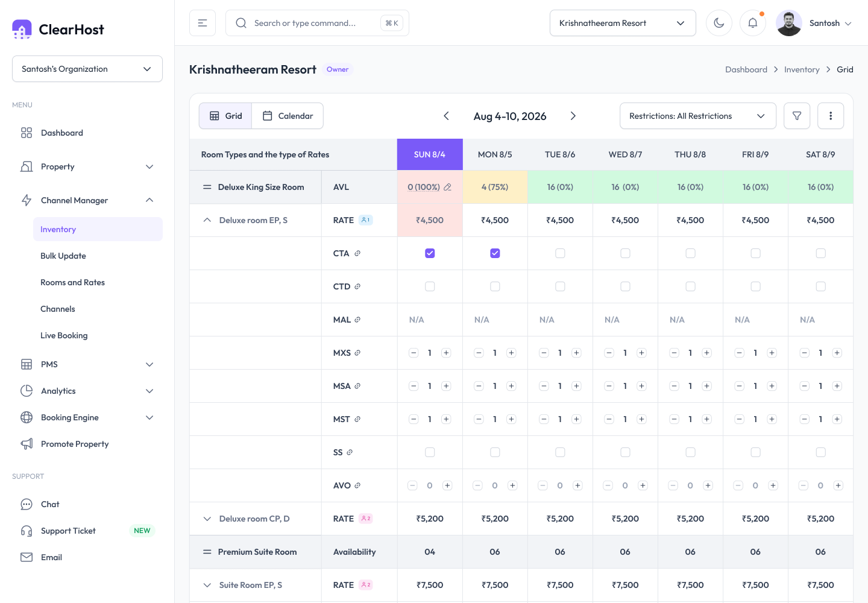Open Restrictions: All Restrictions dropdown
This screenshot has width=868, height=603.
pyautogui.click(x=697, y=116)
